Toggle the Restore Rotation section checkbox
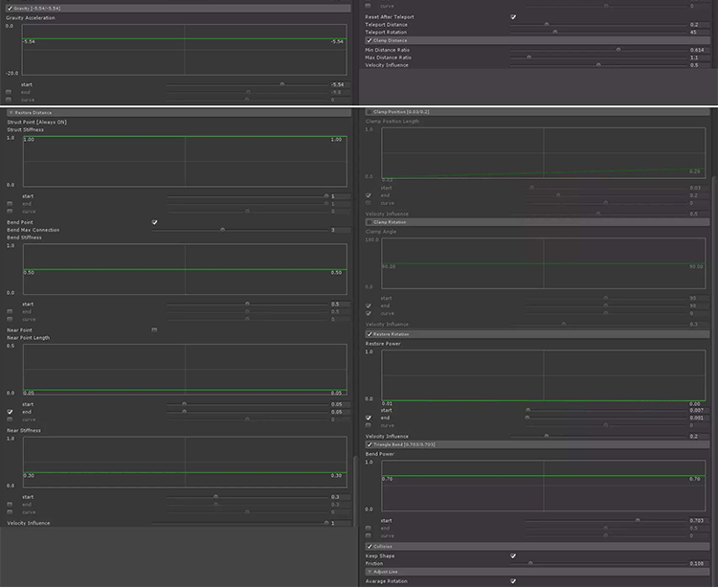The image size is (718, 588). tap(370, 333)
